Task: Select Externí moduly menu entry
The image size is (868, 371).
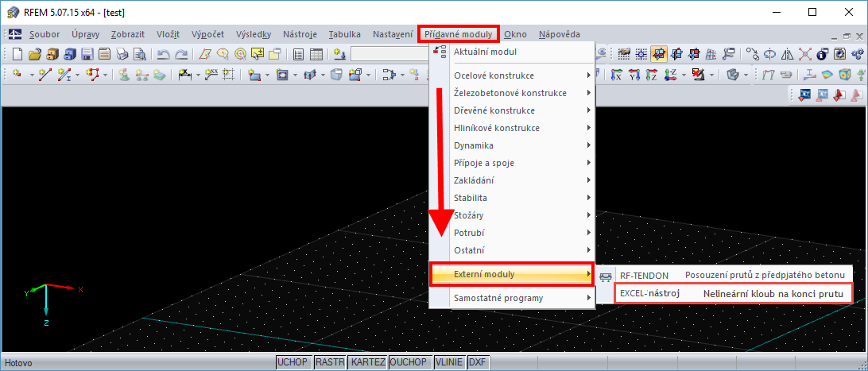Action: click(512, 274)
